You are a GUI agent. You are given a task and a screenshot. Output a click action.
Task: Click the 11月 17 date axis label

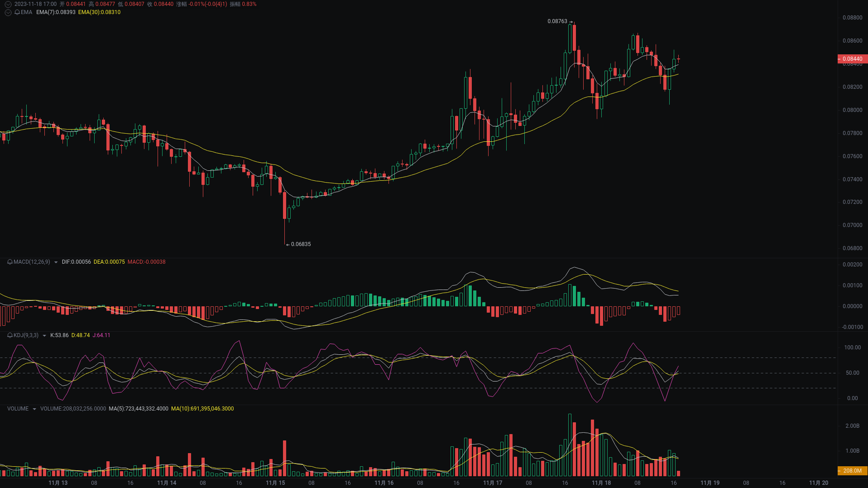[x=493, y=483]
